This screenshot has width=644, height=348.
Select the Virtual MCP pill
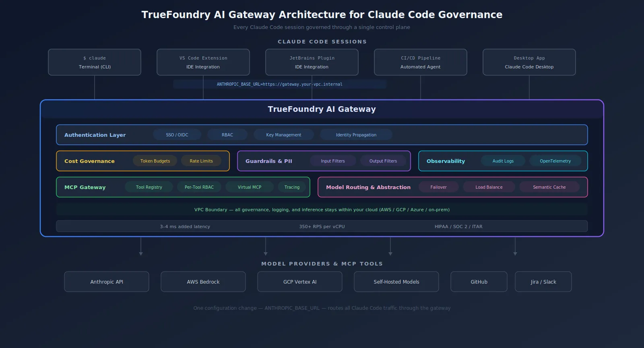[x=250, y=187]
